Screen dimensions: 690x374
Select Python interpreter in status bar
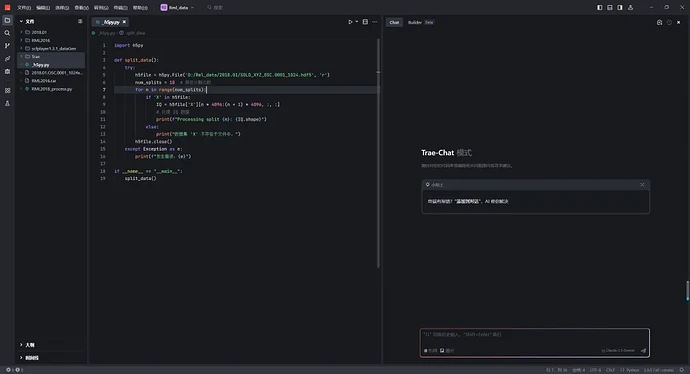(659, 370)
